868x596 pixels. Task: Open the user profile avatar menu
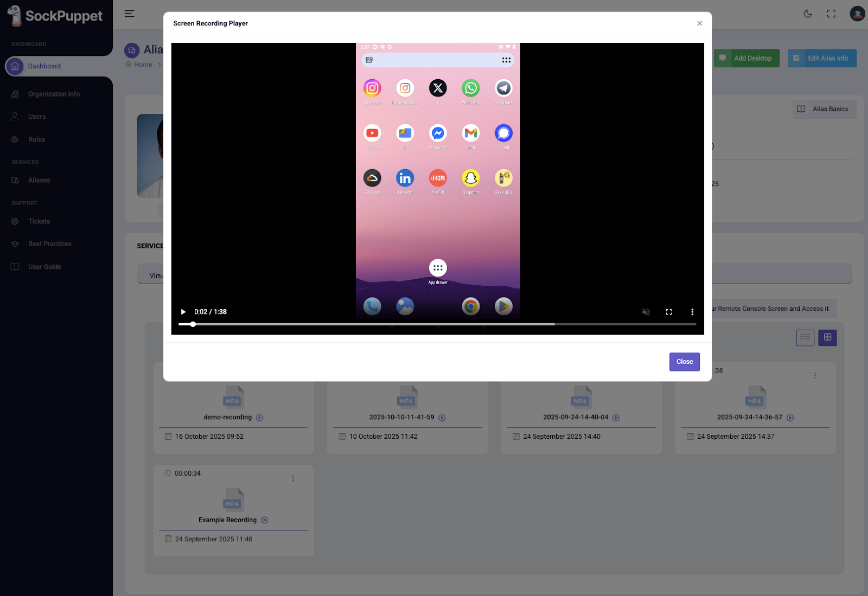[857, 14]
